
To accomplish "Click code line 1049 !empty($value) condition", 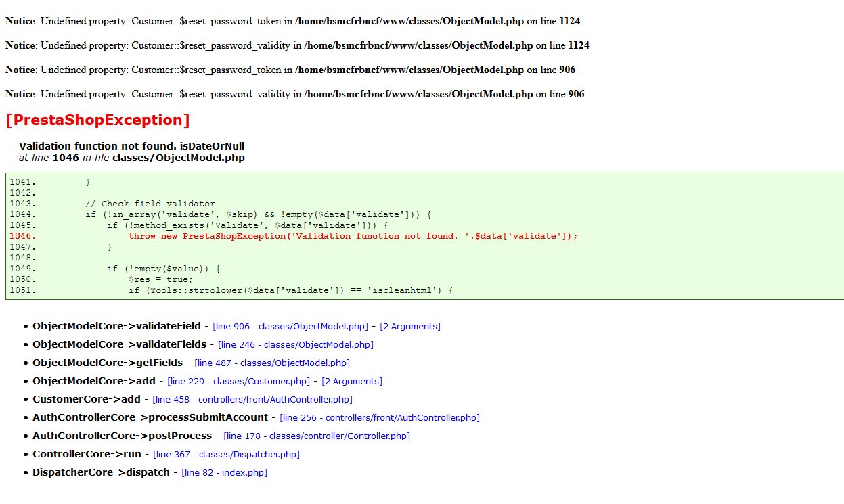I will (164, 269).
